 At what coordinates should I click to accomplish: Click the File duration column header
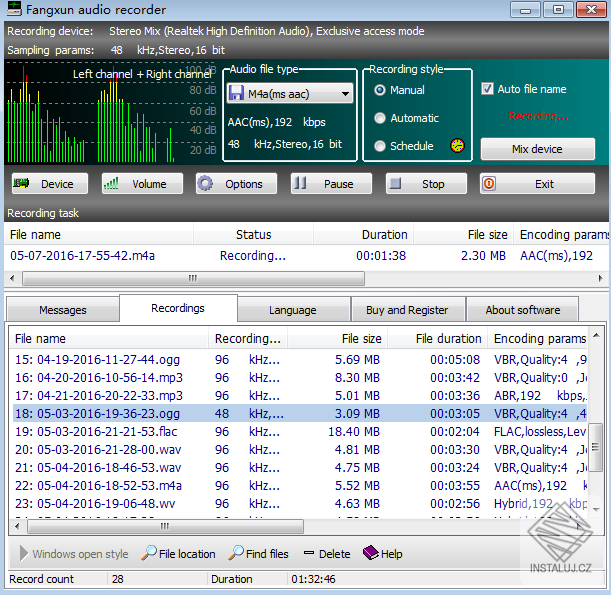point(438,339)
